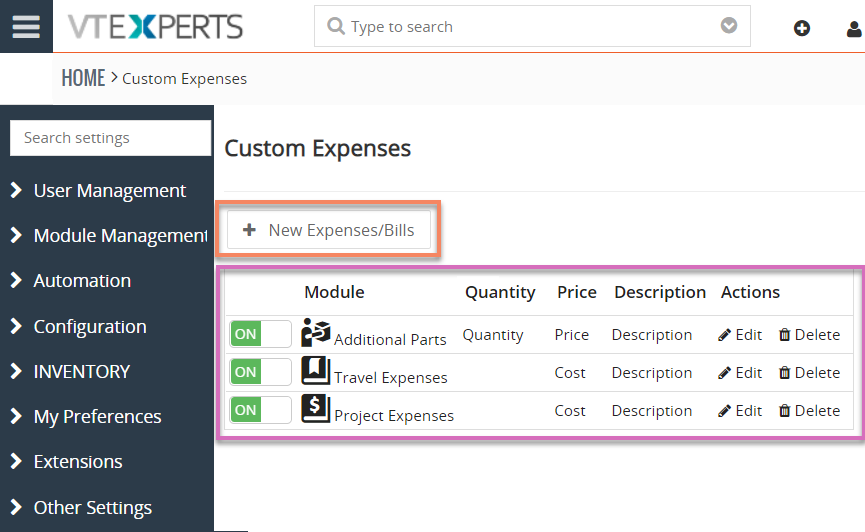Open the user profile icon

[x=855, y=28]
